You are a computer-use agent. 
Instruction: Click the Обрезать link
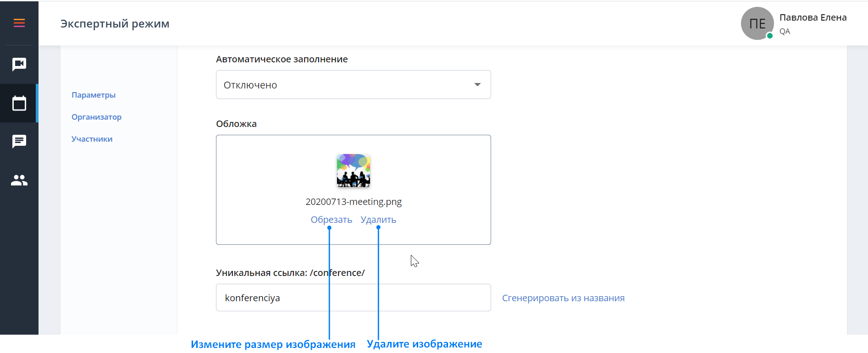pyautogui.click(x=332, y=220)
